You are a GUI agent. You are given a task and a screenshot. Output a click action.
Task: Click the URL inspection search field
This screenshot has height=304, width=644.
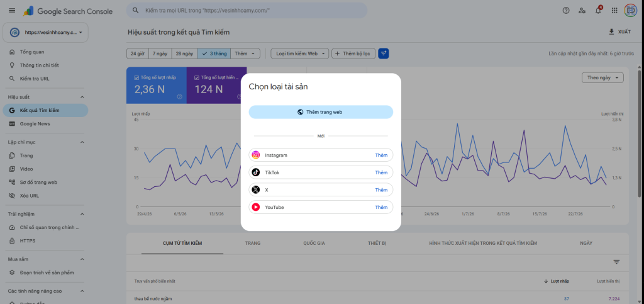247,11
